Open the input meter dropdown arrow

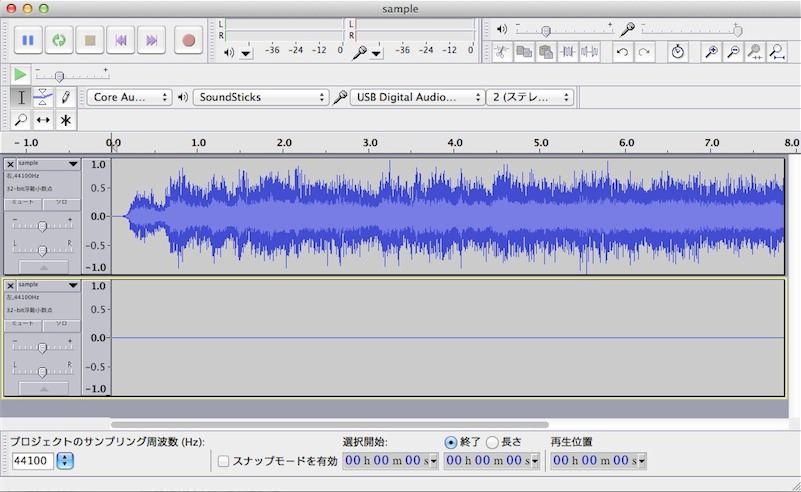point(376,53)
